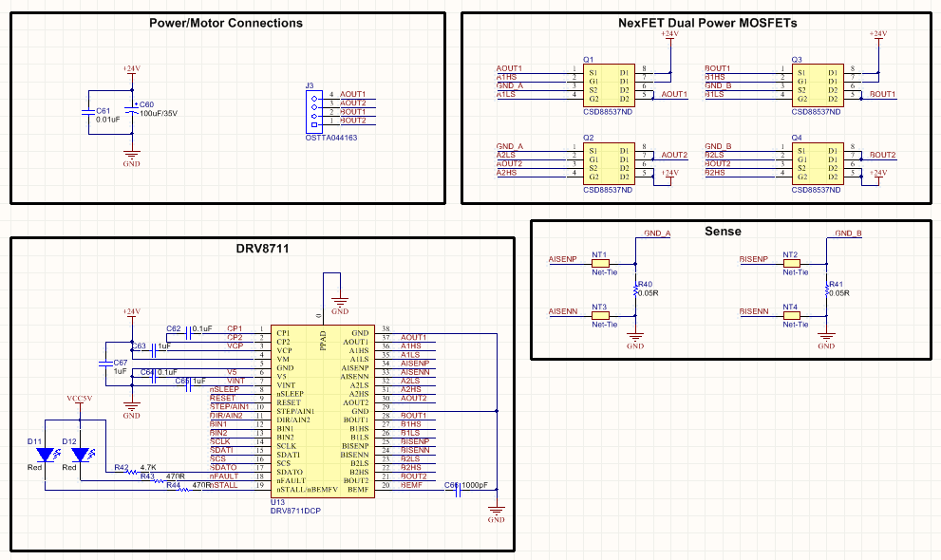Select the Power/Motor Connections title

[x=226, y=24]
